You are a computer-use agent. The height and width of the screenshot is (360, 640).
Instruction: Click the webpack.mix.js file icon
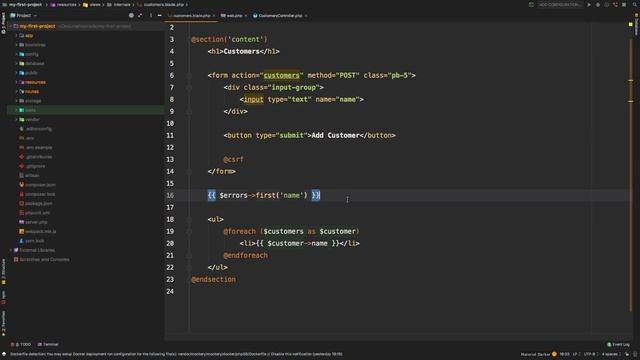pyautogui.click(x=22, y=231)
